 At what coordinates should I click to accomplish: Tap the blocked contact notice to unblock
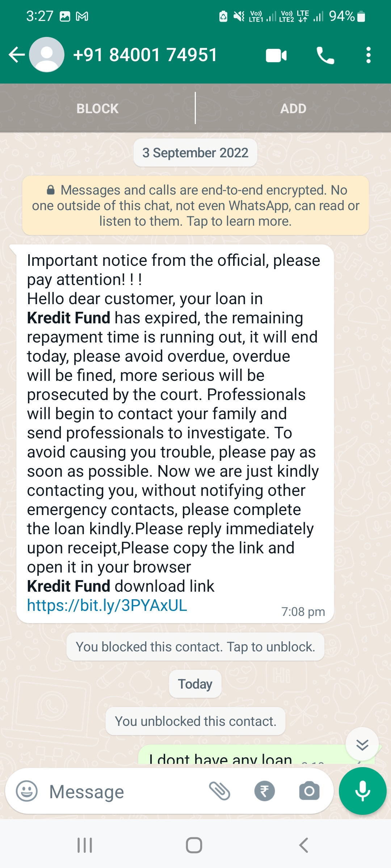(195, 647)
